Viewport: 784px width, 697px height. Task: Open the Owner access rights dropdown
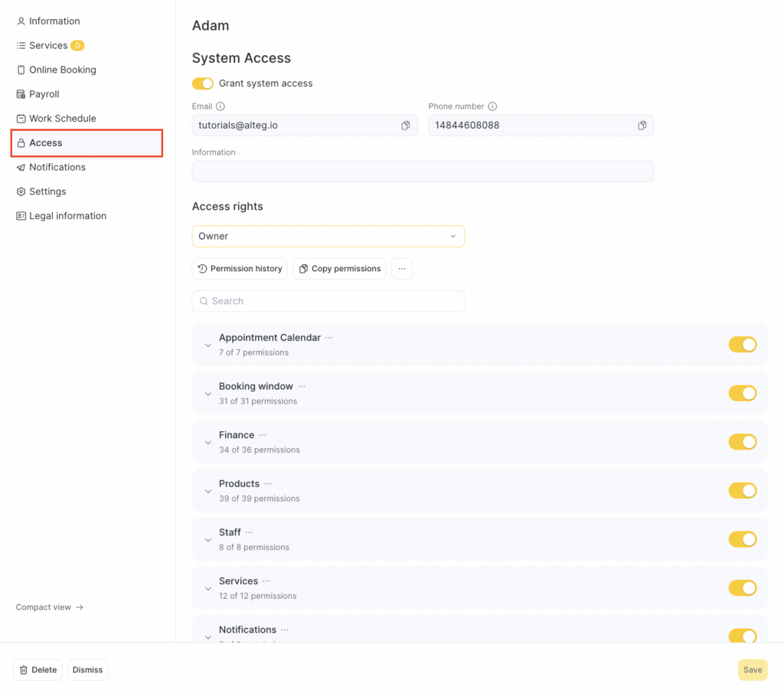328,236
